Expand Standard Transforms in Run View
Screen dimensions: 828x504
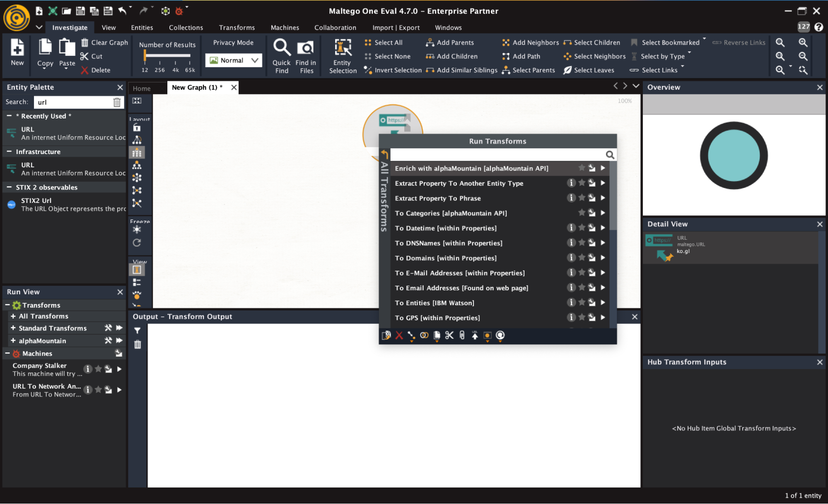13,328
